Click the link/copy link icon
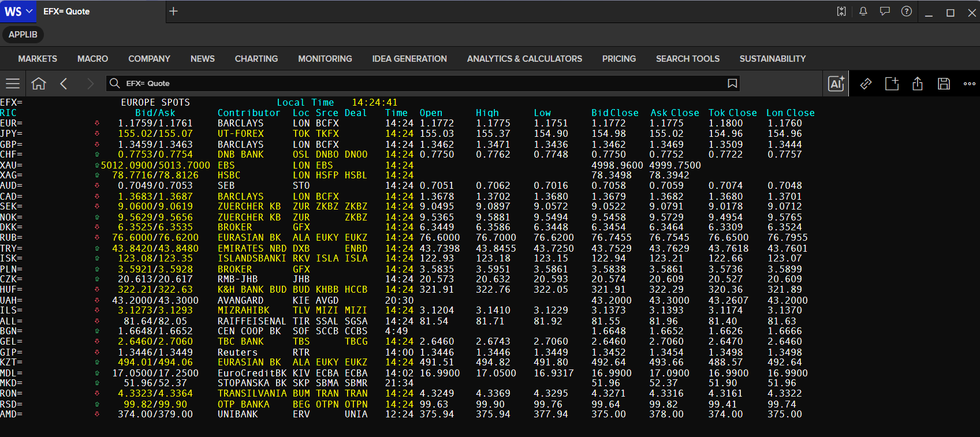 click(x=866, y=84)
